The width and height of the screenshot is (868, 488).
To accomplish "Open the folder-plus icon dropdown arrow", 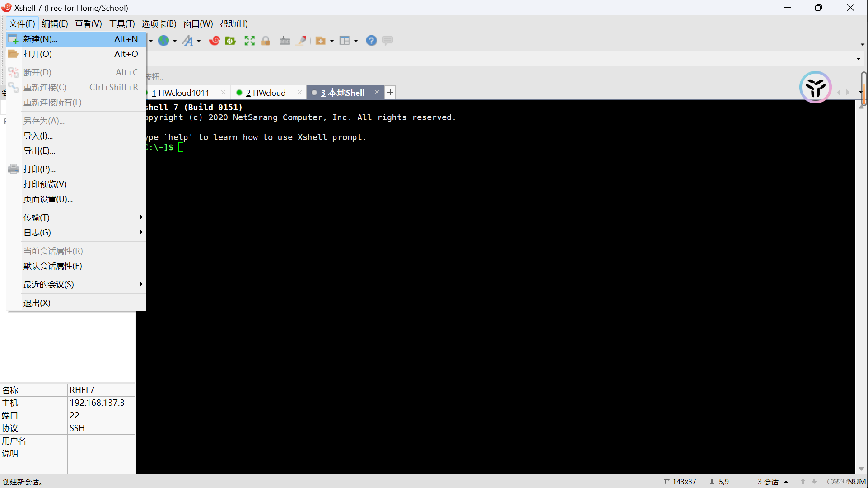I will point(332,41).
